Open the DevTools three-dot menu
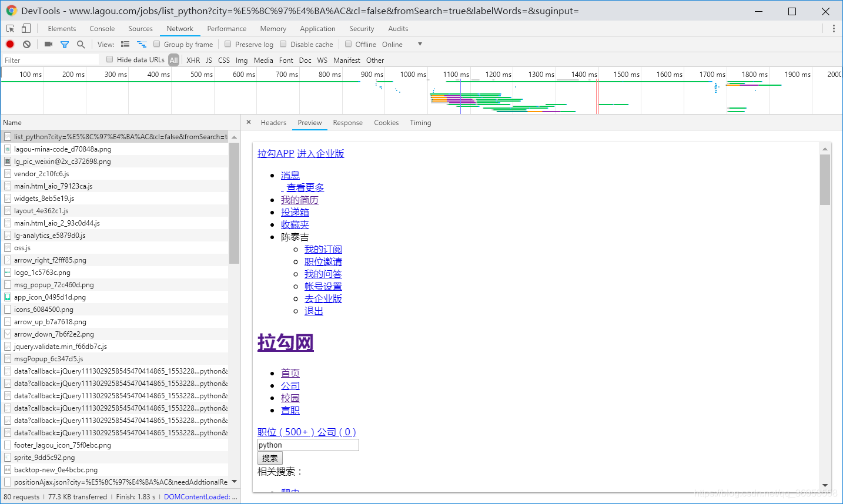The width and height of the screenshot is (843, 504). point(833,28)
